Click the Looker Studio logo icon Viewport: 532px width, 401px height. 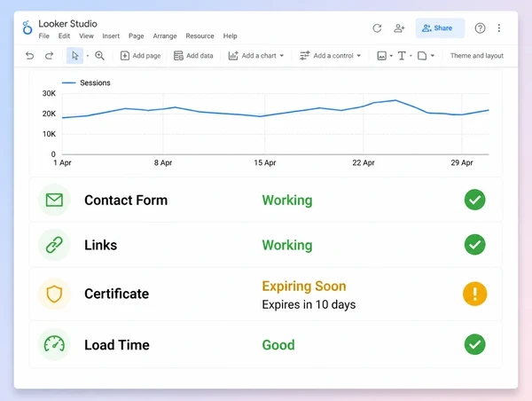(x=27, y=28)
